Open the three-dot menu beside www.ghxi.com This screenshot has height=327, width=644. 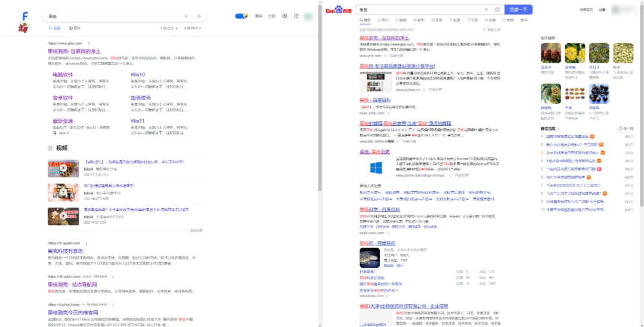click(89, 43)
